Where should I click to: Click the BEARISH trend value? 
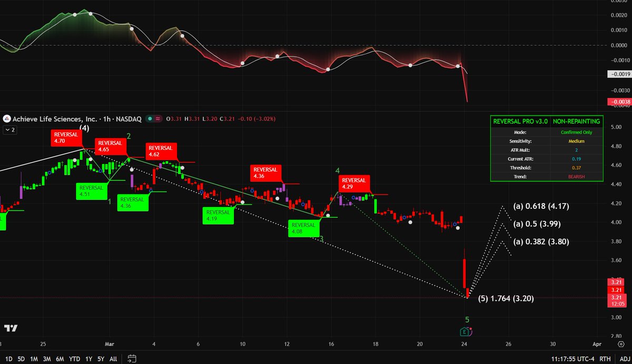[576, 177]
